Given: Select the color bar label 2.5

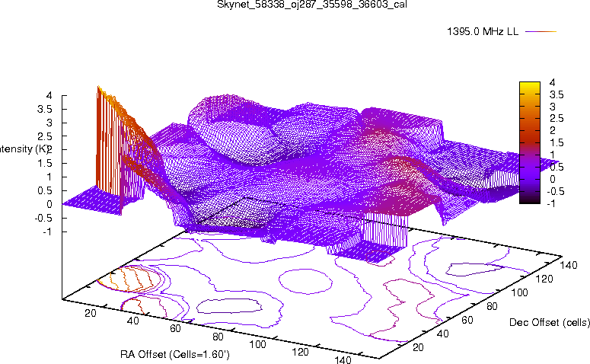Looking at the screenshot, I should click(557, 119).
